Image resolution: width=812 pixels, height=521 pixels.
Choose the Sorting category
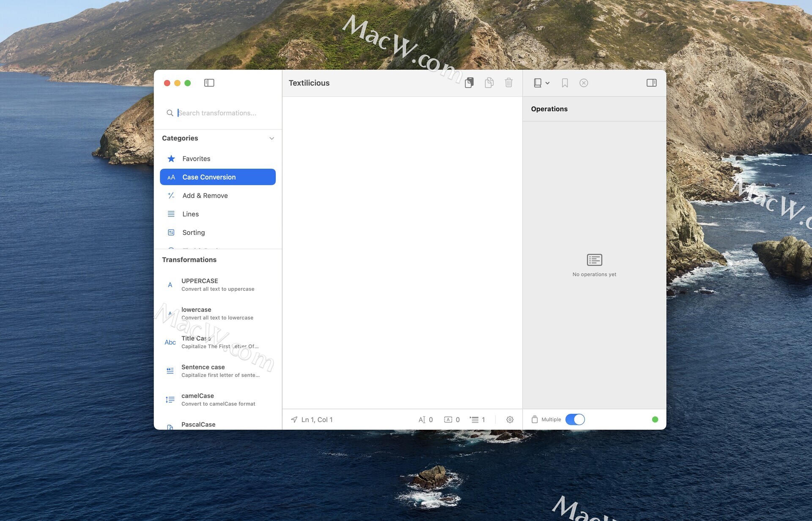click(193, 233)
